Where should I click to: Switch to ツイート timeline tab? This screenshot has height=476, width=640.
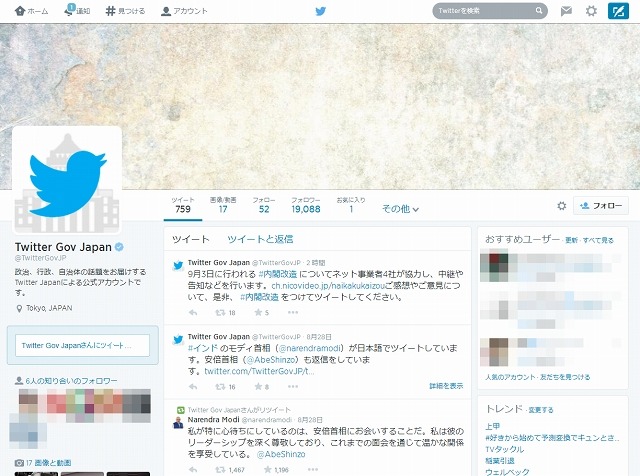191,239
